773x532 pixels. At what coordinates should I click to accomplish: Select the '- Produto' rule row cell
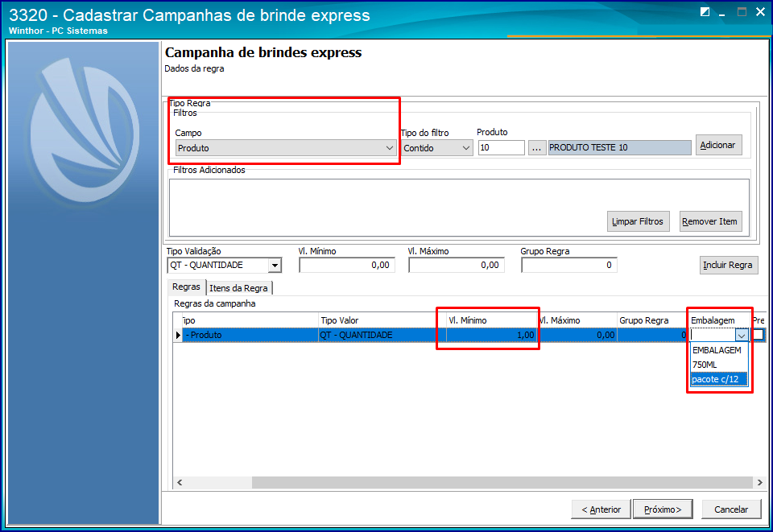pos(250,335)
